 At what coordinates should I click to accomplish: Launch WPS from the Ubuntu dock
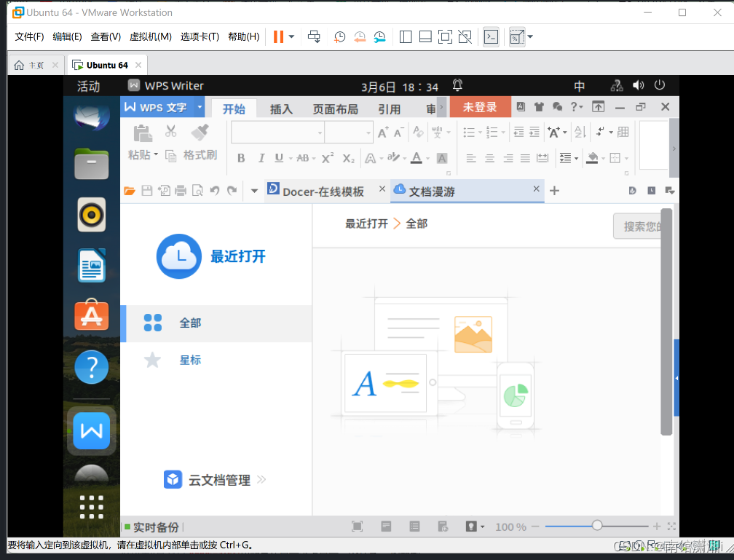point(91,430)
